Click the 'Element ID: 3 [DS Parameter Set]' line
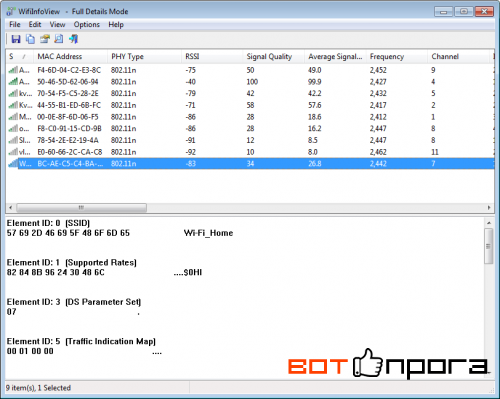Image resolution: width=500 pixels, height=399 pixels. [74, 302]
